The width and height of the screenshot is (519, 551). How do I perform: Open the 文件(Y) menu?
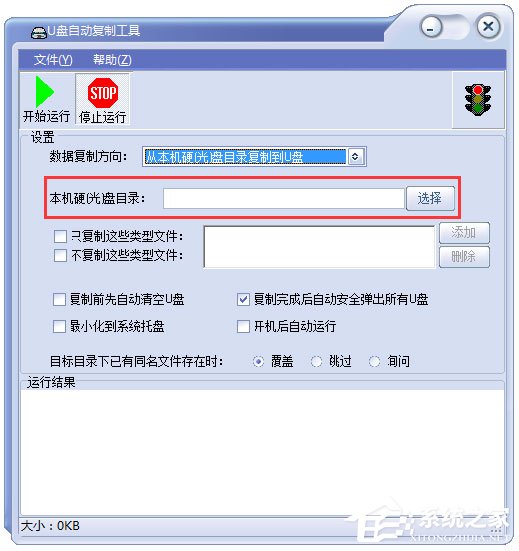click(x=53, y=60)
